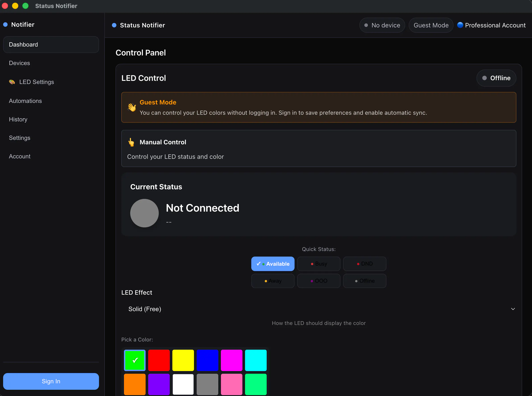Open the History section
Viewport: 532px width, 396px height.
[51, 119]
